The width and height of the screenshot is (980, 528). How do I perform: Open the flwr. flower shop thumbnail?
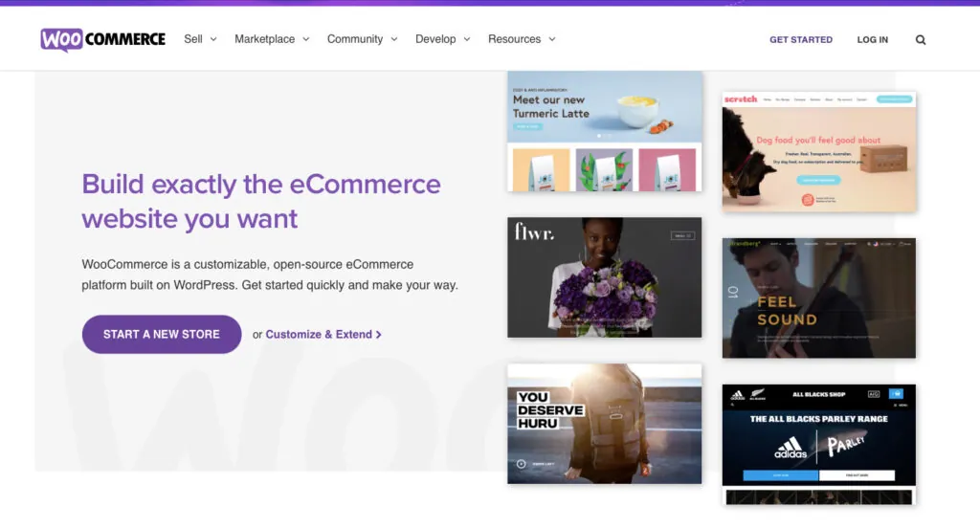tap(605, 277)
